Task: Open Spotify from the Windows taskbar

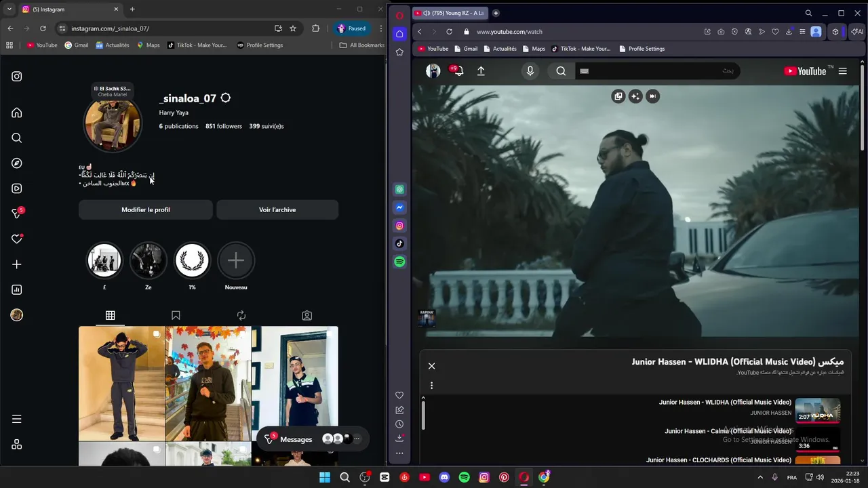Action: coord(465,477)
